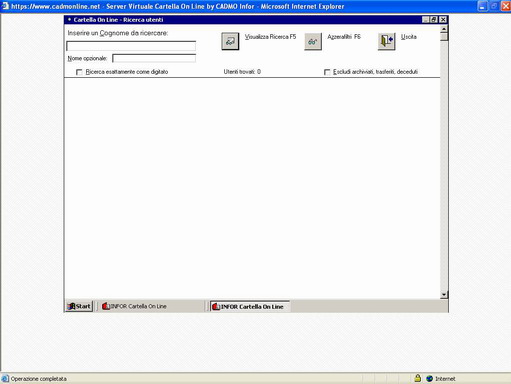
Task: Close the Cartella On Line Ricerca utenti window
Action: [x=443, y=20]
